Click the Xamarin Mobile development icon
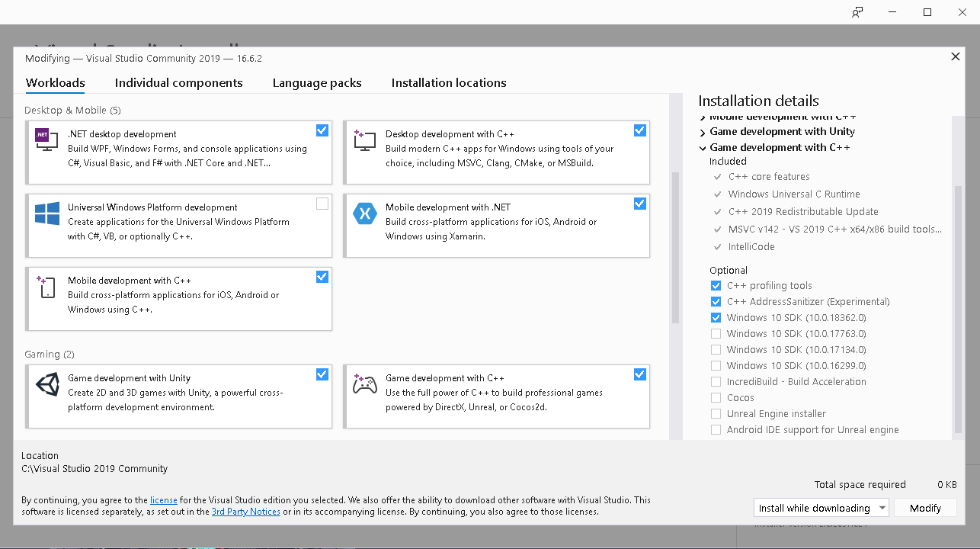Image resolution: width=980 pixels, height=549 pixels. (364, 213)
